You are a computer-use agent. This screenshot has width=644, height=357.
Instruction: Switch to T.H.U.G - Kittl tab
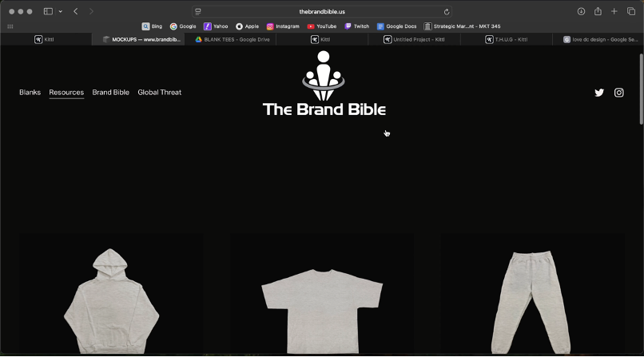(x=506, y=39)
